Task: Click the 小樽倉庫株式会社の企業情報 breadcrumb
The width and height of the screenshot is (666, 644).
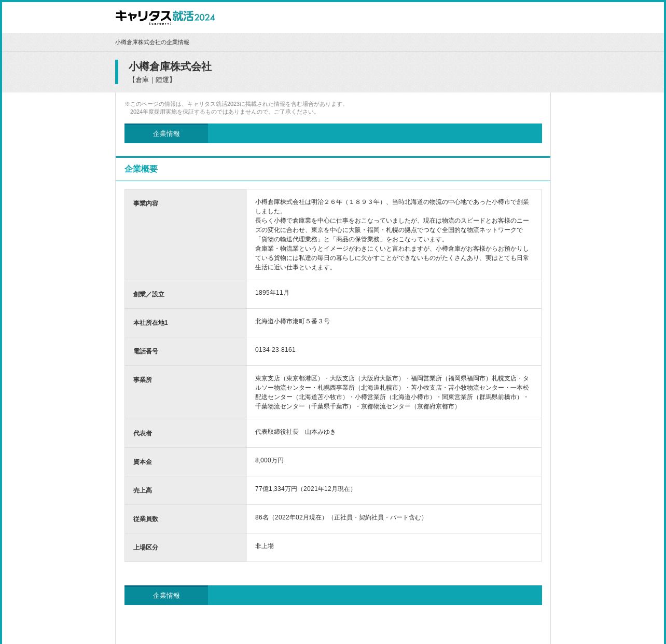Action: tap(152, 43)
